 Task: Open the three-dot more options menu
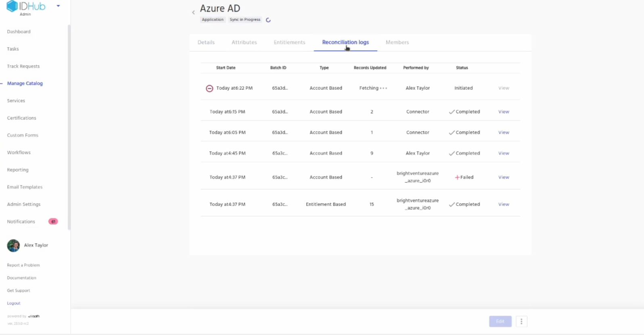[x=521, y=321]
